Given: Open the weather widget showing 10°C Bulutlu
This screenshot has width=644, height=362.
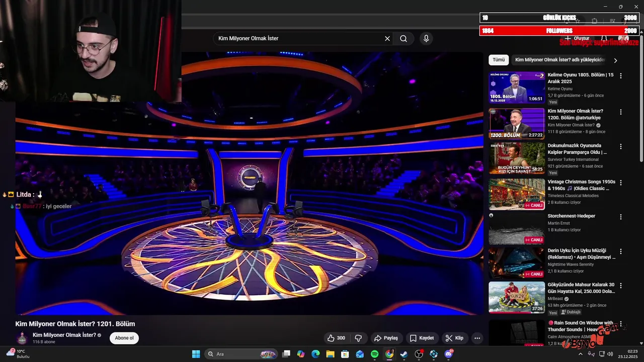Looking at the screenshot, I should coord(18,354).
